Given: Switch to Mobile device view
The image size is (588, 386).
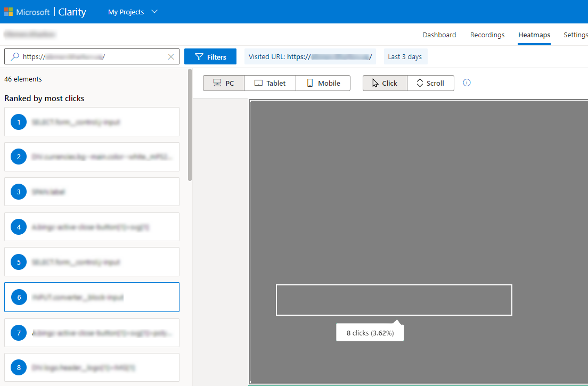Looking at the screenshot, I should (323, 83).
